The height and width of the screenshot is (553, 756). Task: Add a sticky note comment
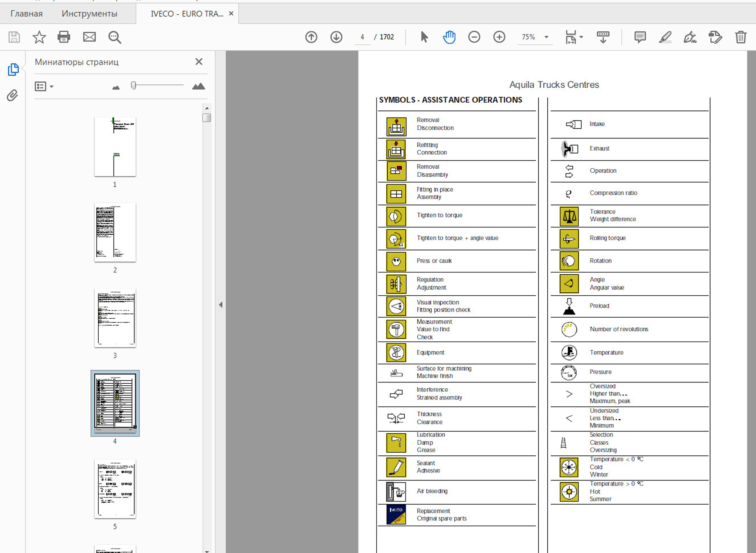[x=640, y=37]
